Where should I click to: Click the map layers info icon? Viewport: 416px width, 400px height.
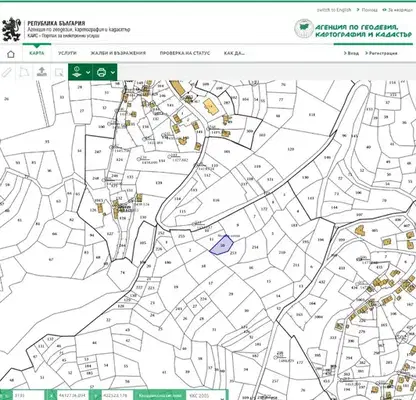pos(77,72)
